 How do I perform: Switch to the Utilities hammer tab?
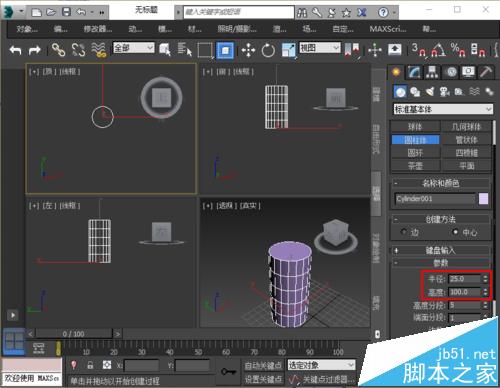[486, 72]
